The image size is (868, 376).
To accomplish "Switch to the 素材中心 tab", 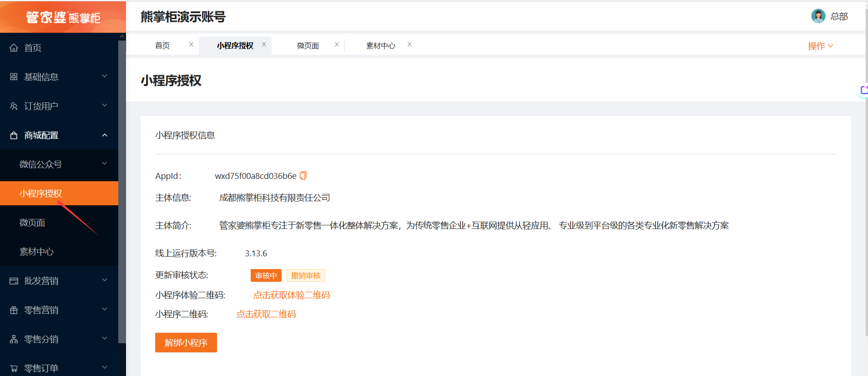I will tap(381, 46).
